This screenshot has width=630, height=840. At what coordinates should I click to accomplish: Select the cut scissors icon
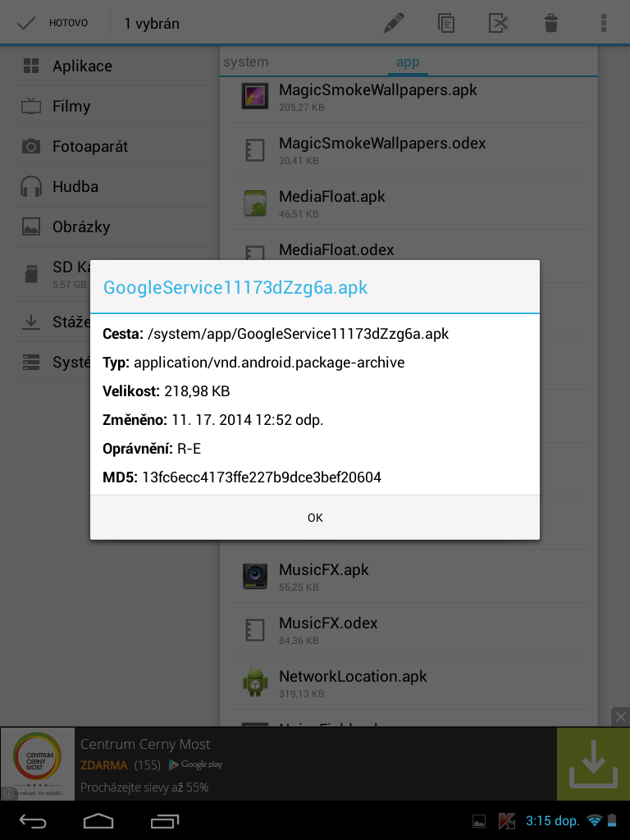click(x=498, y=23)
